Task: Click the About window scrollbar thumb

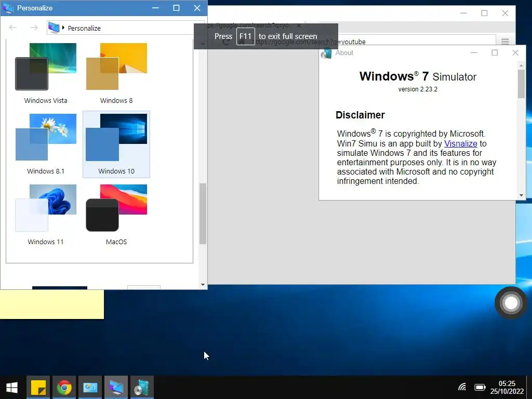Action: pyautogui.click(x=521, y=84)
